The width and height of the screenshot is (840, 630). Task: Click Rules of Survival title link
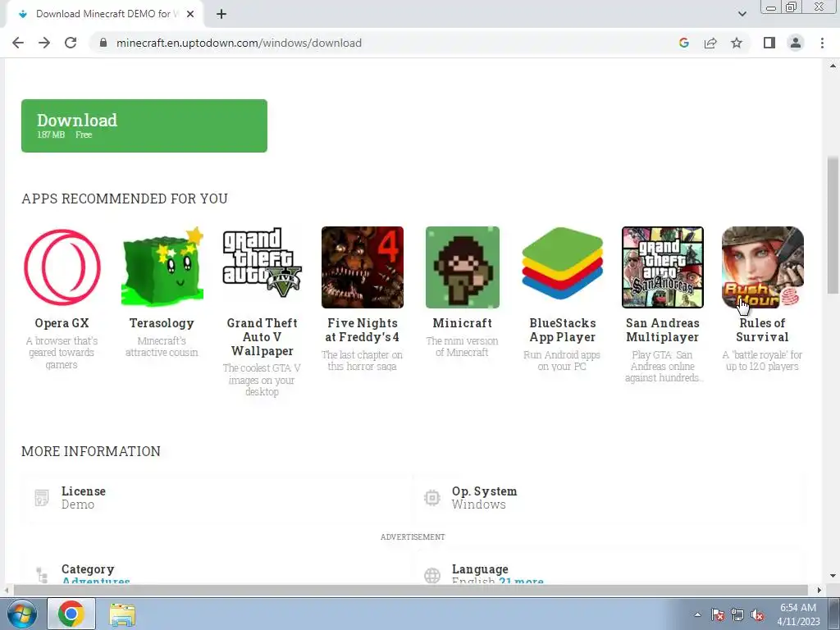tap(762, 330)
